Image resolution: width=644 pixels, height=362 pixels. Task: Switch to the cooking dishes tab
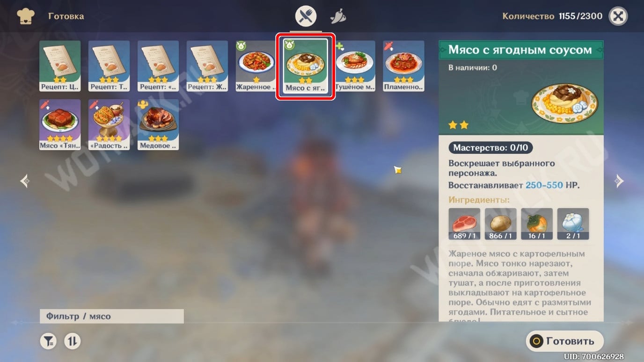pyautogui.click(x=306, y=17)
